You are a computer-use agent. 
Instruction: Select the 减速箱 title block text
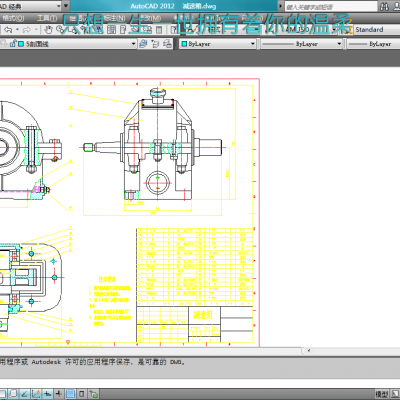point(202,315)
